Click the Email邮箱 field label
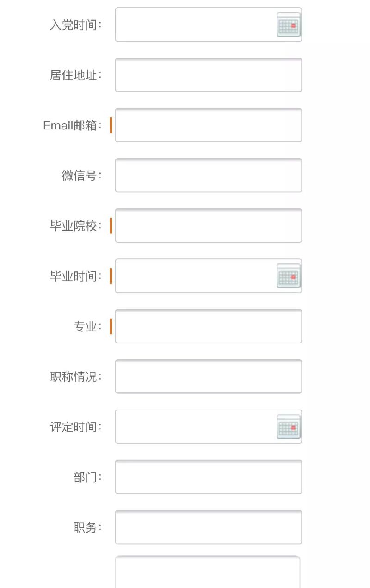The width and height of the screenshot is (370, 588). coord(72,125)
